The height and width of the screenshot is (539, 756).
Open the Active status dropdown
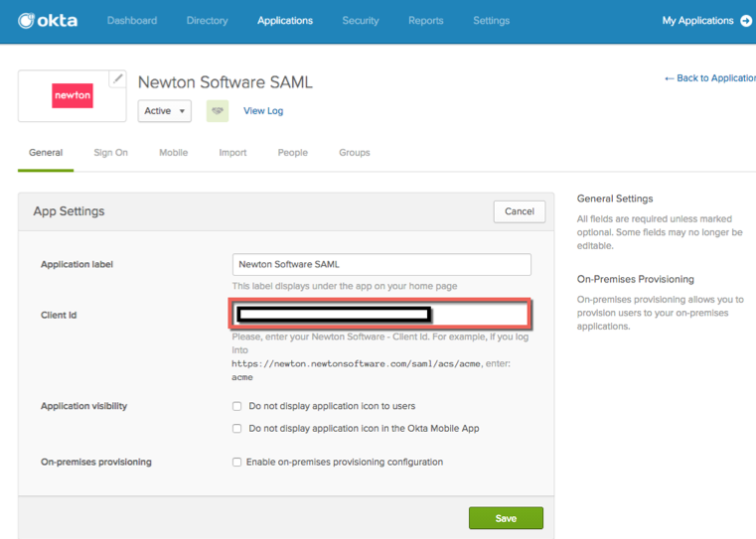164,111
